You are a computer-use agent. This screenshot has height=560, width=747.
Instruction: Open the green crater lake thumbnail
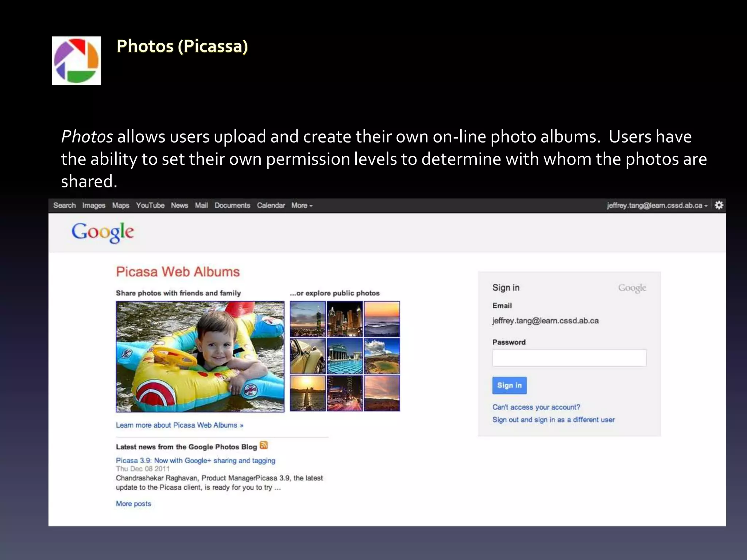(x=382, y=356)
